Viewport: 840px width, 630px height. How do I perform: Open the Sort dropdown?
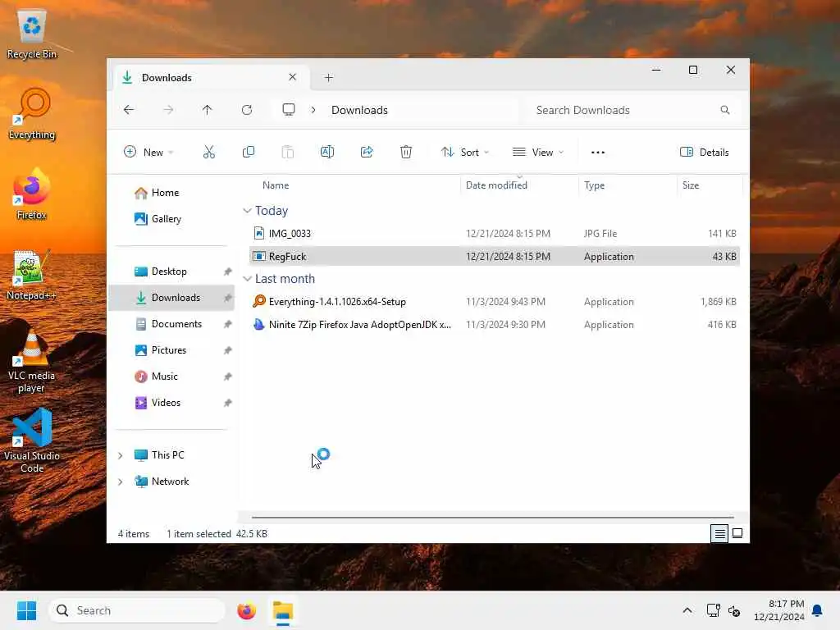coord(464,152)
